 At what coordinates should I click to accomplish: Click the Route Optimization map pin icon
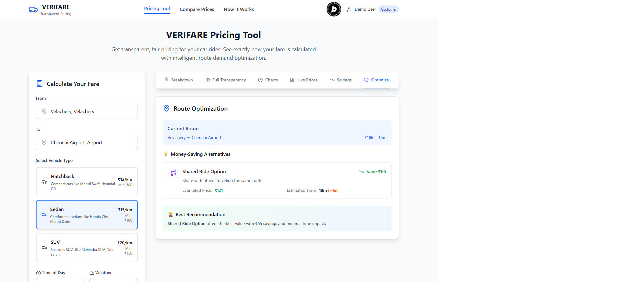[166, 109]
